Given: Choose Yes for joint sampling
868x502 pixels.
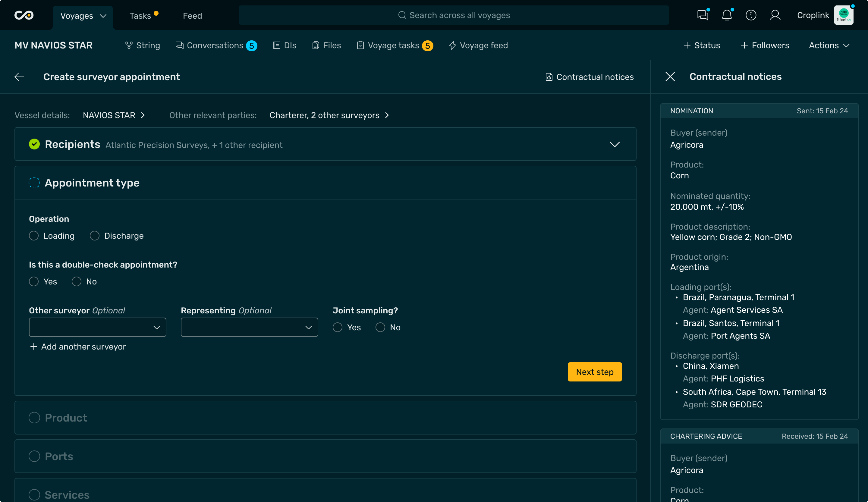Looking at the screenshot, I should coord(338,328).
